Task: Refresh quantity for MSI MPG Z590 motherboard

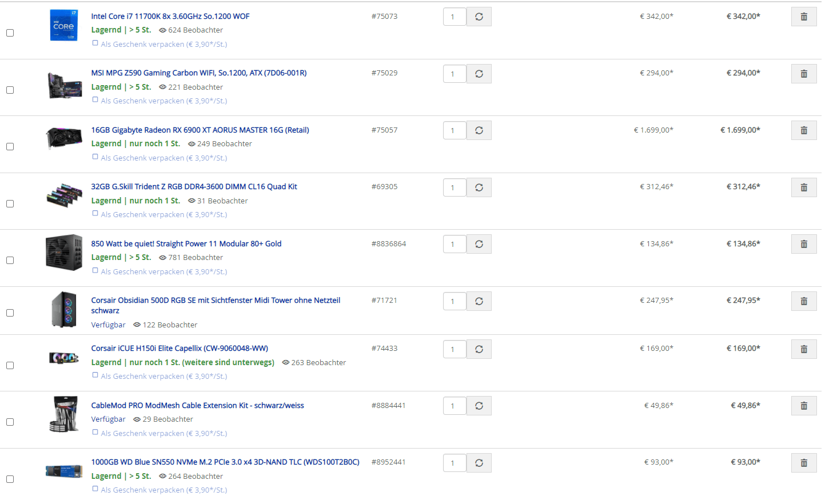Action: (479, 74)
